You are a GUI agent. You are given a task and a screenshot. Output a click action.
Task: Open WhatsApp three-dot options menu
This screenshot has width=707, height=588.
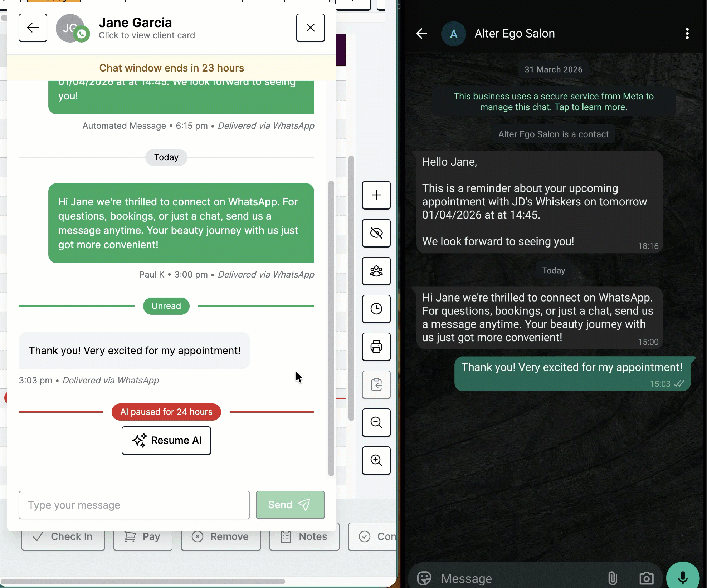(x=687, y=34)
